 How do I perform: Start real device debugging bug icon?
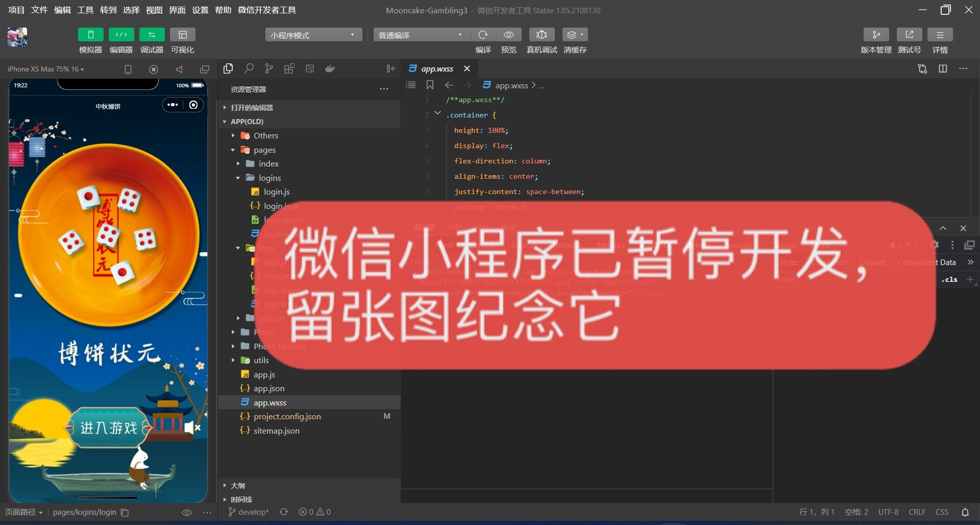click(542, 35)
